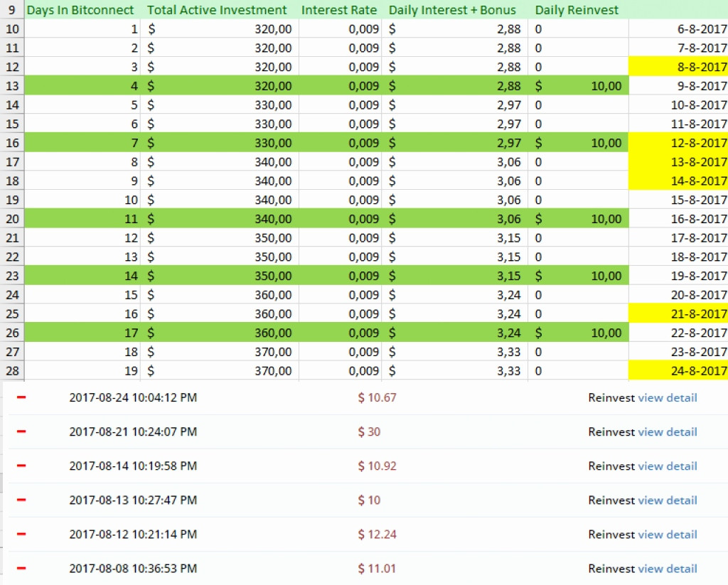Image resolution: width=728 pixels, height=585 pixels.
Task: Click the $ 30 transaction amount
Action: coord(369,431)
